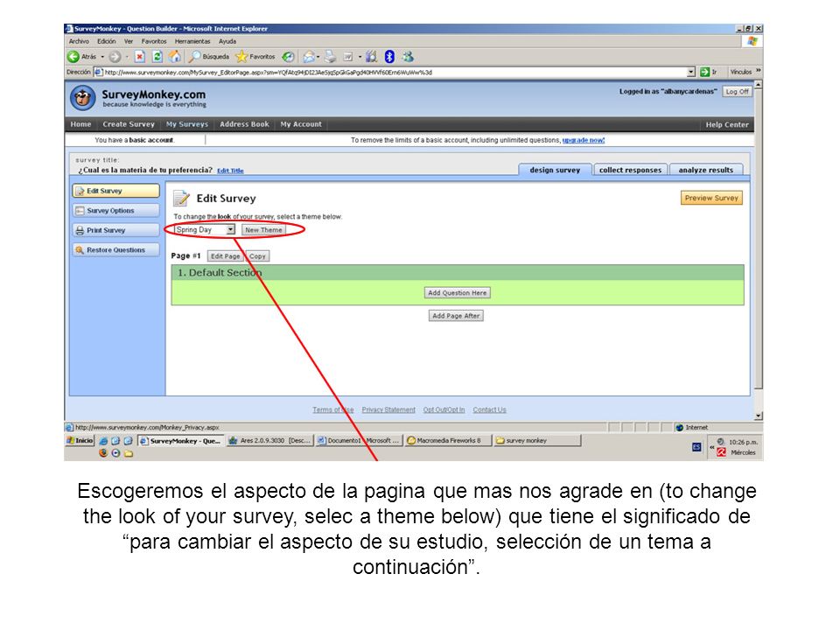This screenshot has height=630, width=840.
Task: Open the Archivo menu
Action: (79, 41)
